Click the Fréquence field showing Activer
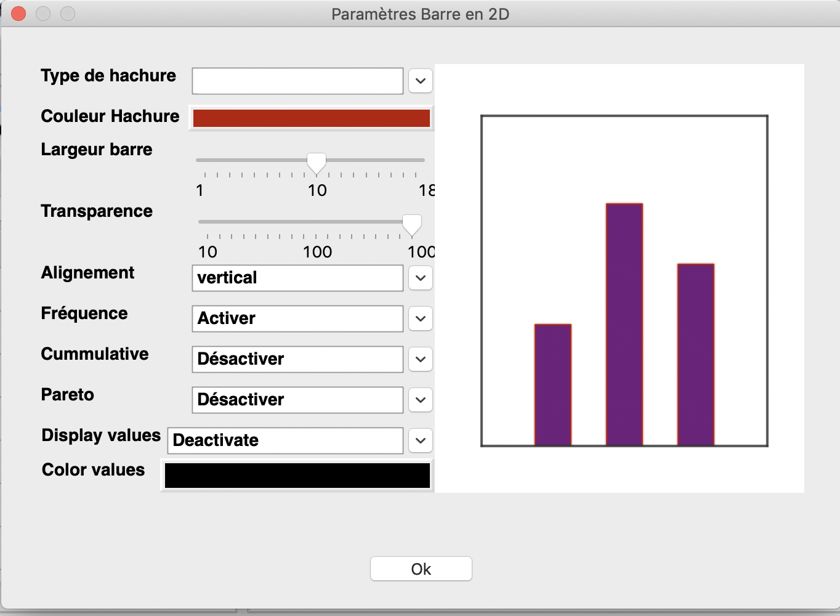This screenshot has height=616, width=840. tap(297, 318)
